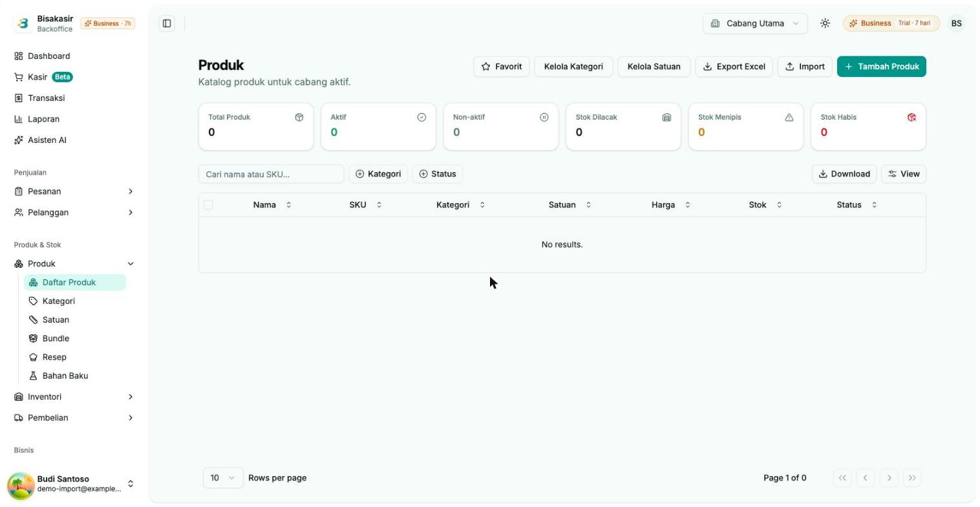
Task: Open the Bundle submenu item
Action: pyautogui.click(x=75, y=339)
